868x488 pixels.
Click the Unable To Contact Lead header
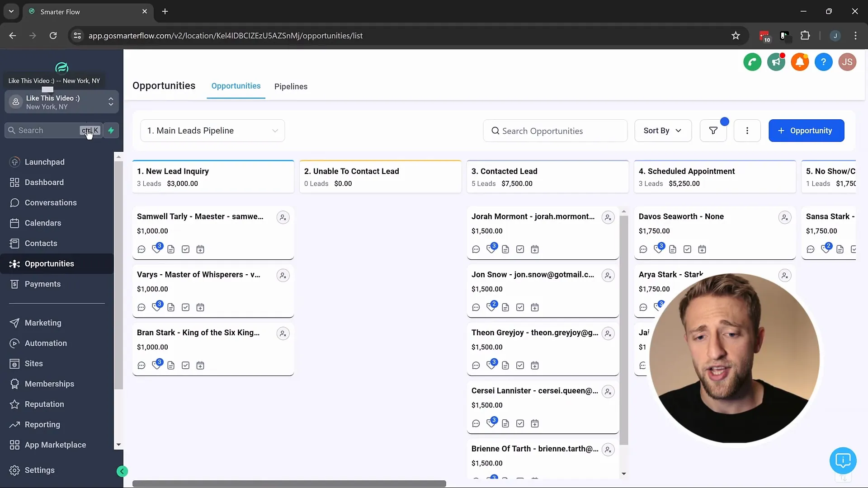pos(380,177)
